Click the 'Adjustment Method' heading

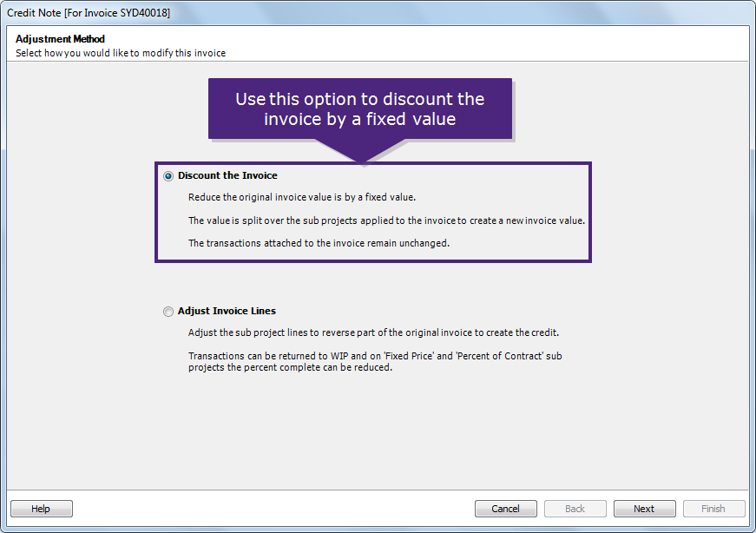pos(60,39)
